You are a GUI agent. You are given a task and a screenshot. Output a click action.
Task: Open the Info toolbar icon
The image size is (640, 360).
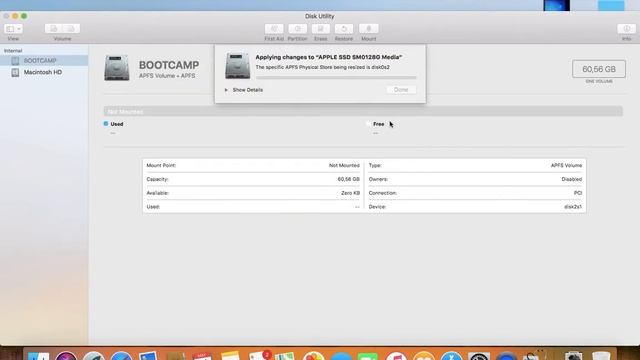coord(627,29)
